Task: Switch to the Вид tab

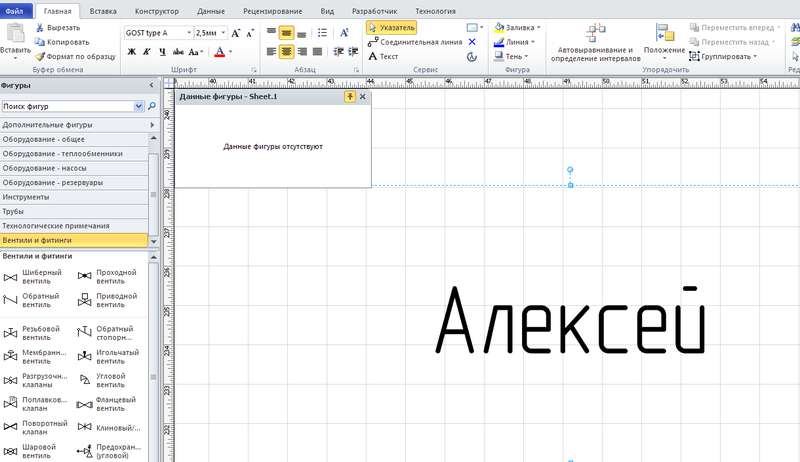Action: [x=327, y=11]
